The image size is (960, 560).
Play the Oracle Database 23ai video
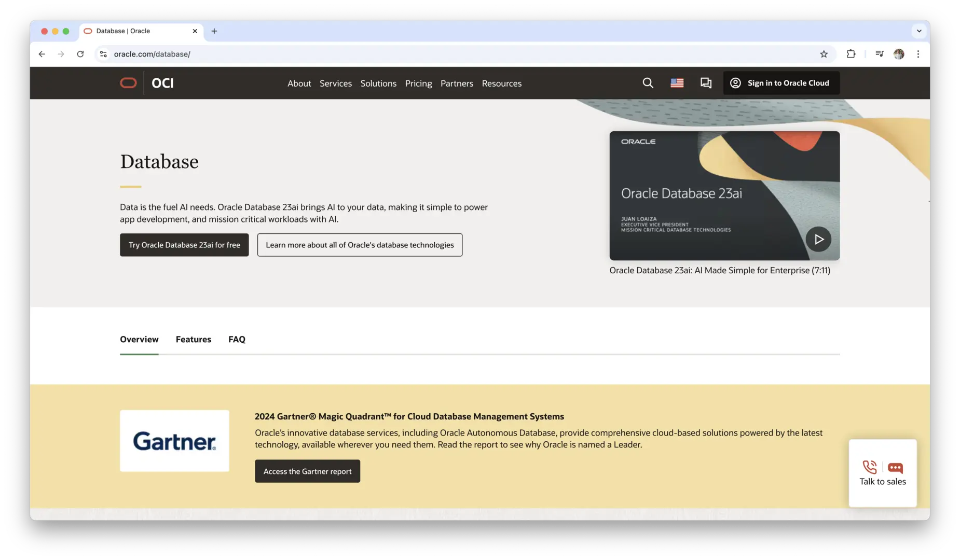coord(818,239)
